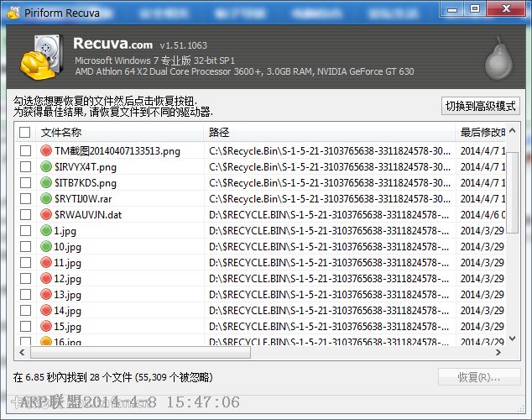The width and height of the screenshot is (532, 420).
Task: Check the box for $ITB7KDS.png
Action: click(x=25, y=183)
